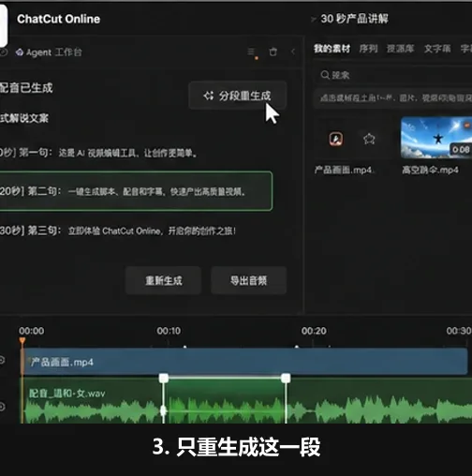The height and width of the screenshot is (476, 472).
Task: Click the media panel hint text box
Action: 393,98
